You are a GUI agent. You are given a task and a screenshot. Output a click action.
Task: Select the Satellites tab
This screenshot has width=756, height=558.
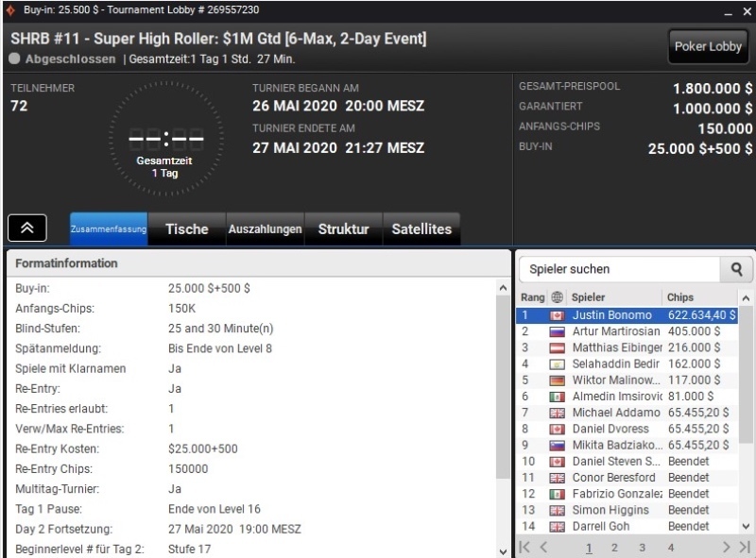(421, 229)
